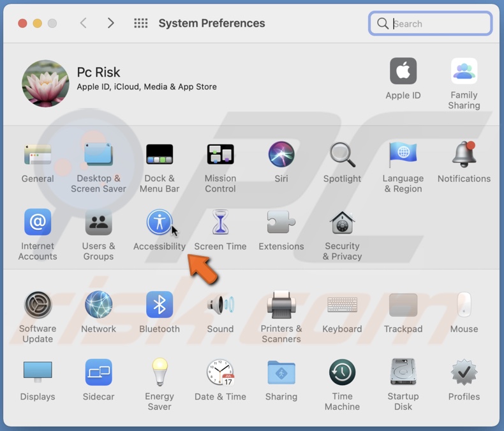
Task: Open Printers & Scanners pane
Action: coord(281,305)
